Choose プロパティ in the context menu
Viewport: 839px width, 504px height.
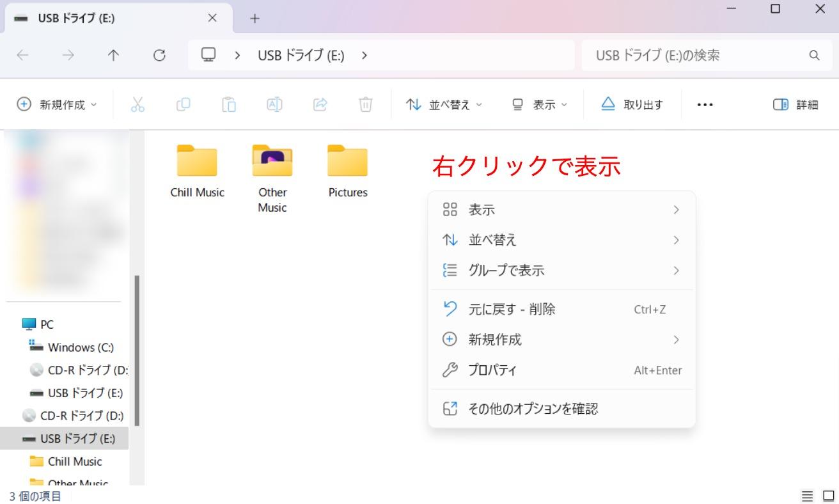click(561, 370)
